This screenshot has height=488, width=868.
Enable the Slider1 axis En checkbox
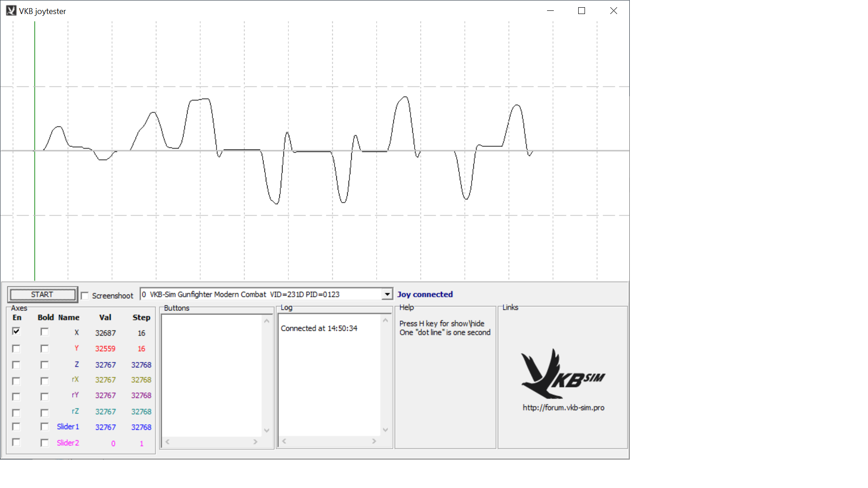[16, 427]
